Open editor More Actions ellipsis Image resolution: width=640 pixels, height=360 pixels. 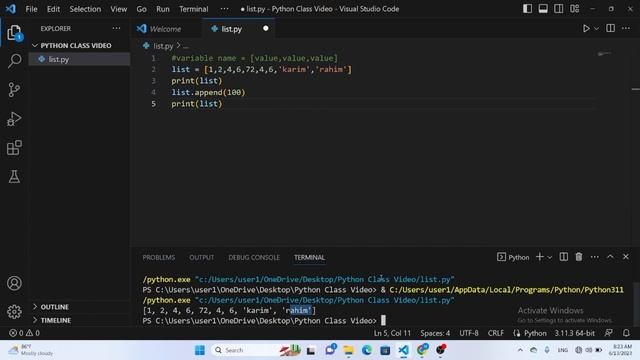click(x=626, y=28)
